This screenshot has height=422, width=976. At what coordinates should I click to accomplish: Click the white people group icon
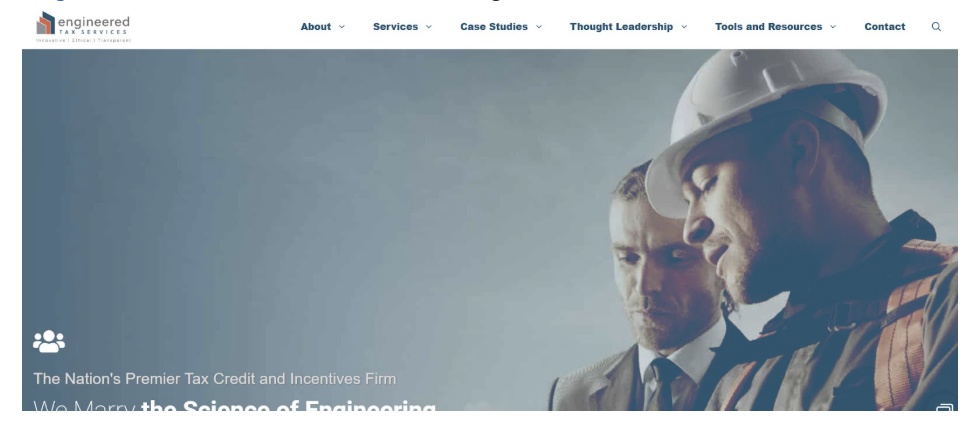49,341
